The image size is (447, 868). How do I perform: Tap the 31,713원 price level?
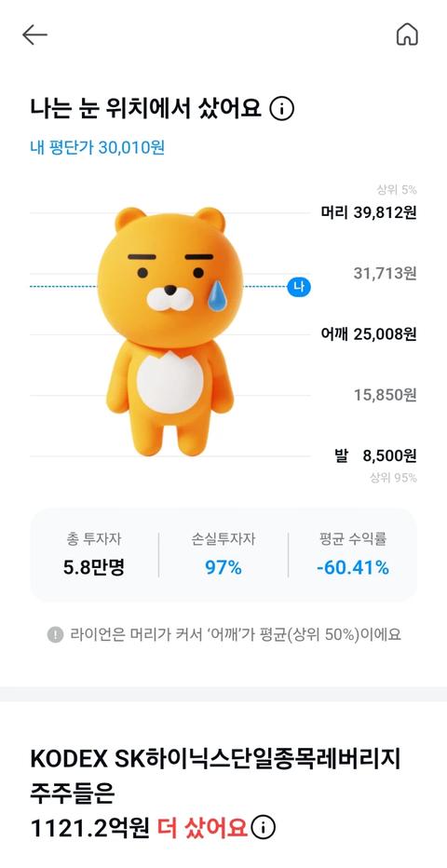coord(385,273)
